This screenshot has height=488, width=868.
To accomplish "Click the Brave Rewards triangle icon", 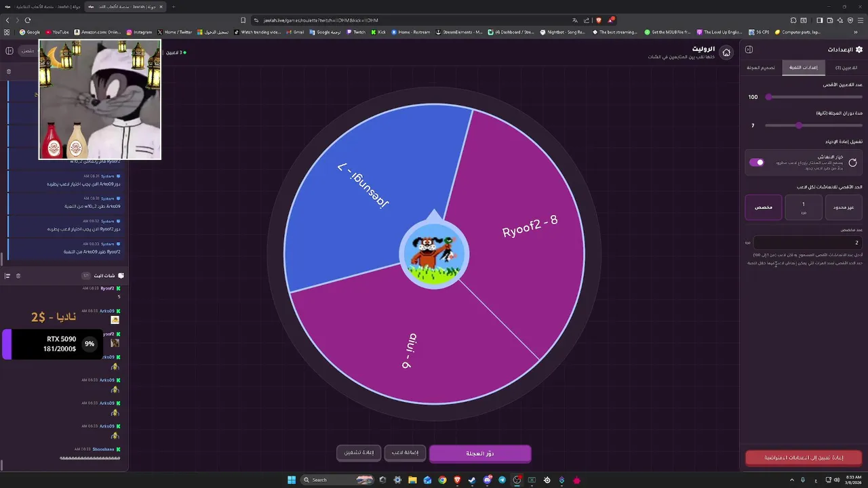I will (x=610, y=20).
